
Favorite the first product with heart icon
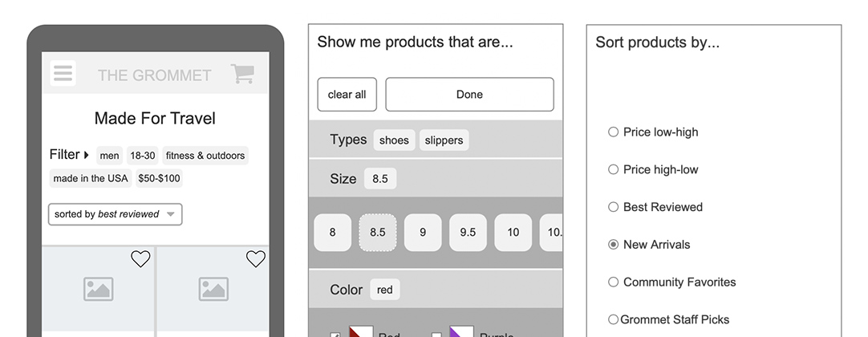[140, 258]
